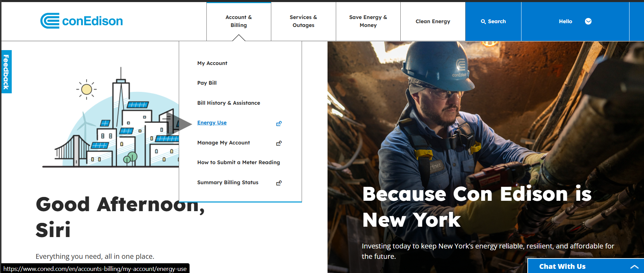Open the Account & Billing menu
Image resolution: width=644 pixels, height=273 pixels.
(x=239, y=21)
